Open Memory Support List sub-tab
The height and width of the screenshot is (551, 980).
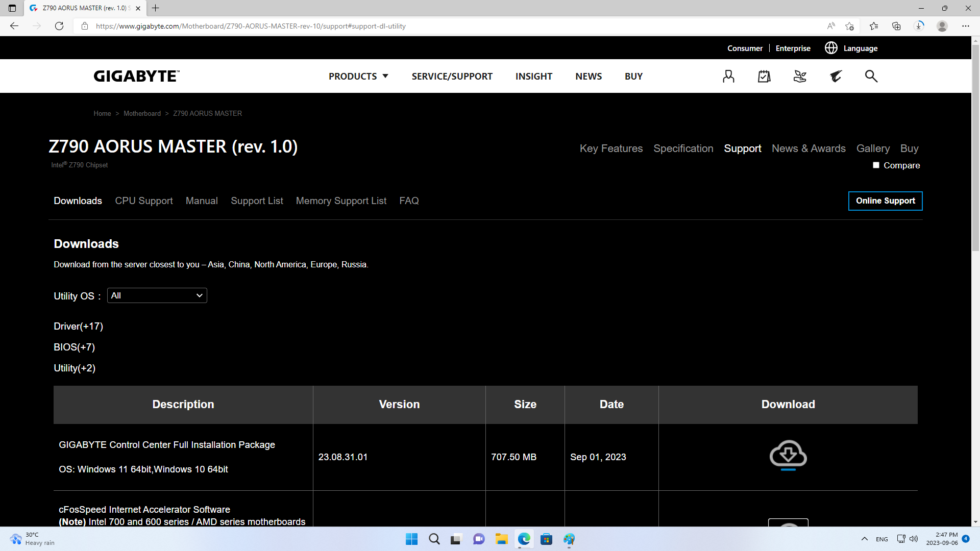click(x=341, y=201)
